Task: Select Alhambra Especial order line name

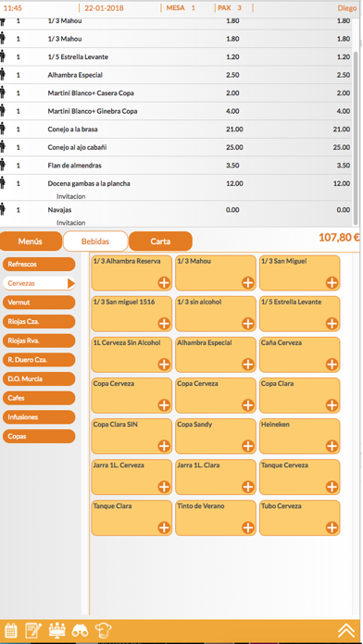Action: click(75, 75)
